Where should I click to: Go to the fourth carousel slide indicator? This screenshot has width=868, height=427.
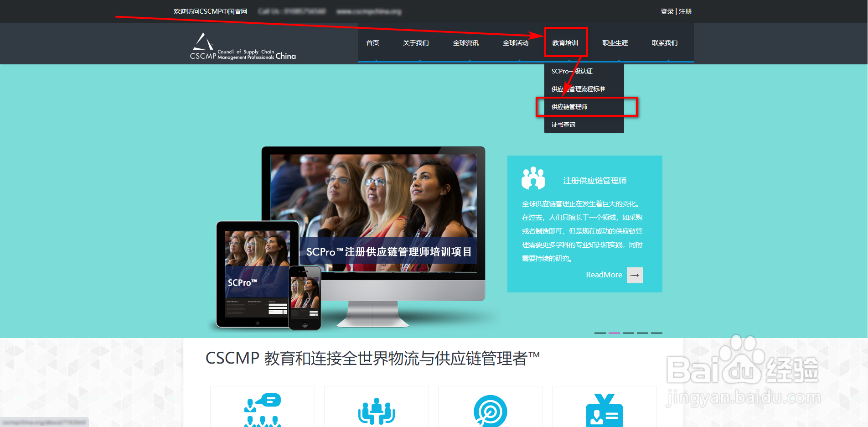point(642,333)
